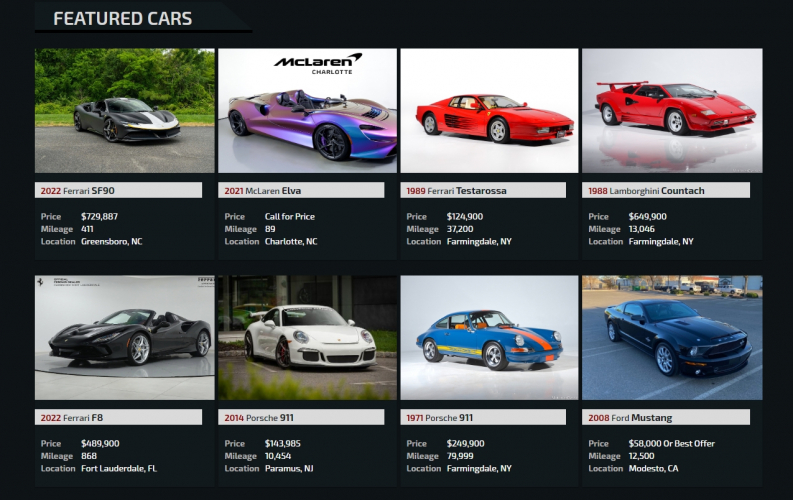Viewport: 793px width, 500px height.
Task: Click the $729,887 price
Action: [x=99, y=216]
